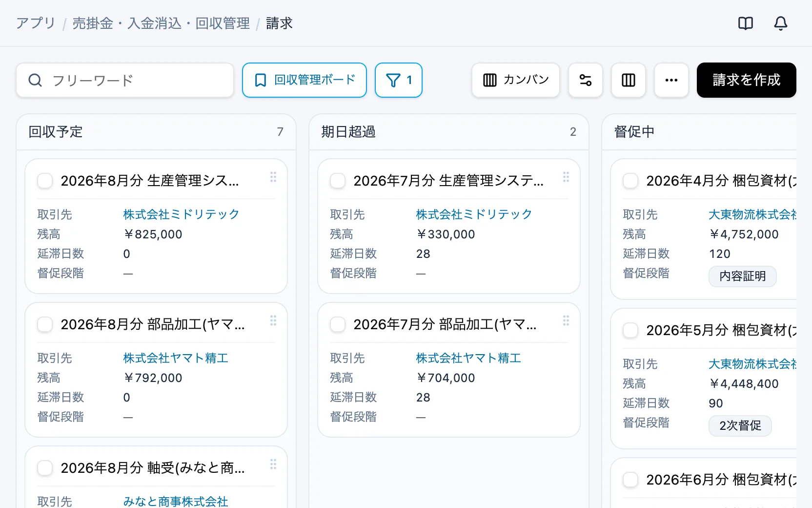Check the 2026年7月分 生産管理システ card
Image resolution: width=812 pixels, height=508 pixels.
(338, 181)
